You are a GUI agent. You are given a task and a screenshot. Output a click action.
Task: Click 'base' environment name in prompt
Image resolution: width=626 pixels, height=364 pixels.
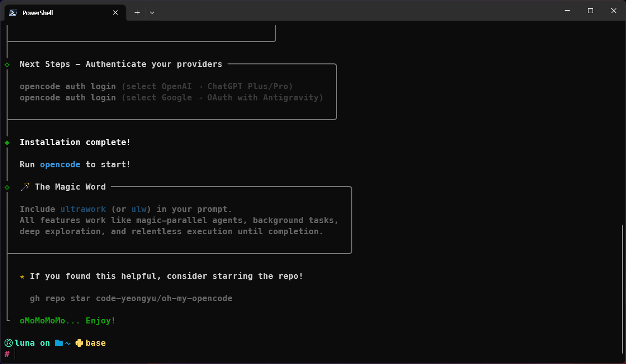tap(96, 343)
